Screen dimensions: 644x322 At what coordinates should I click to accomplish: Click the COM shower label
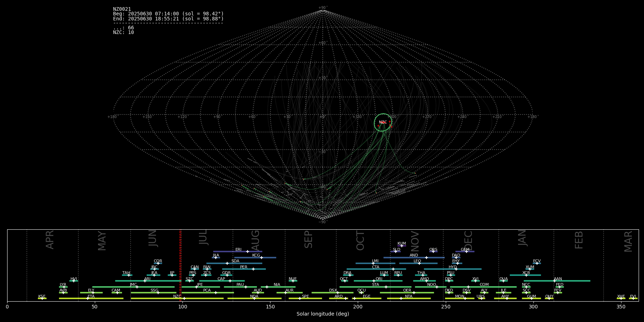click(484, 284)
